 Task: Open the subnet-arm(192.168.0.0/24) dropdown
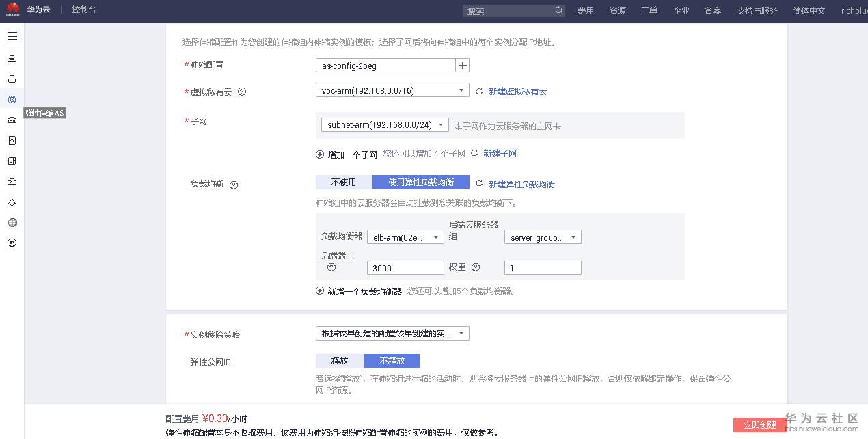[x=385, y=125]
